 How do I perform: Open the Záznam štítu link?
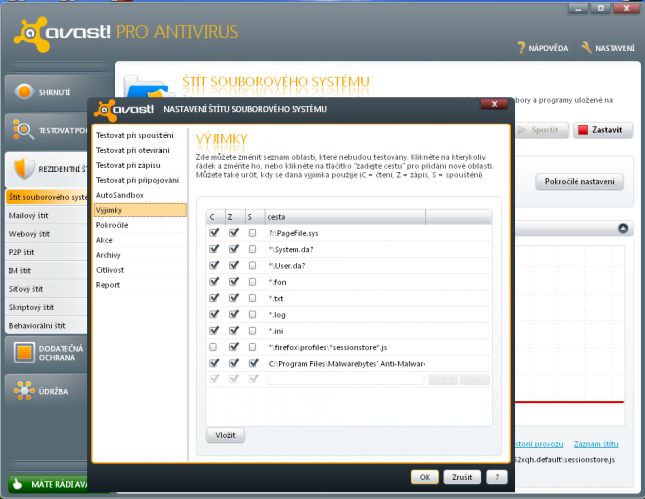(x=596, y=444)
